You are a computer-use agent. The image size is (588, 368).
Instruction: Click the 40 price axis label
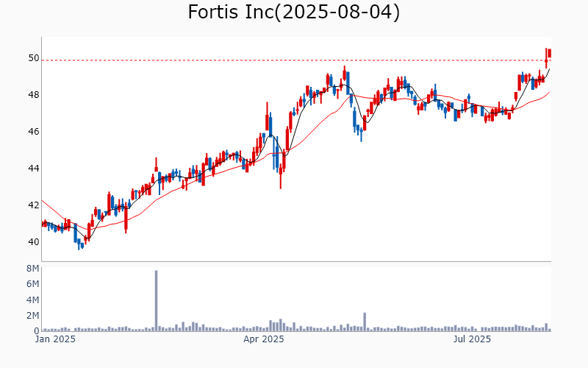point(34,242)
